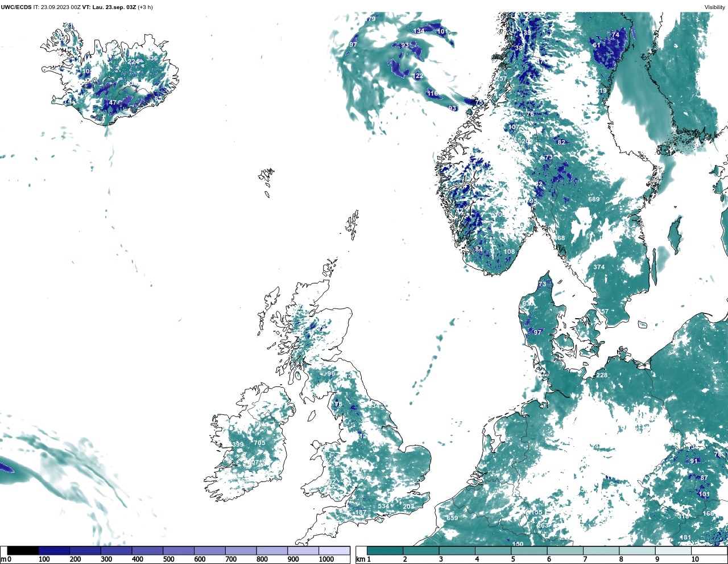Click the '166' value at the right edge
Viewport: 728px width, 564px height.
708,514
